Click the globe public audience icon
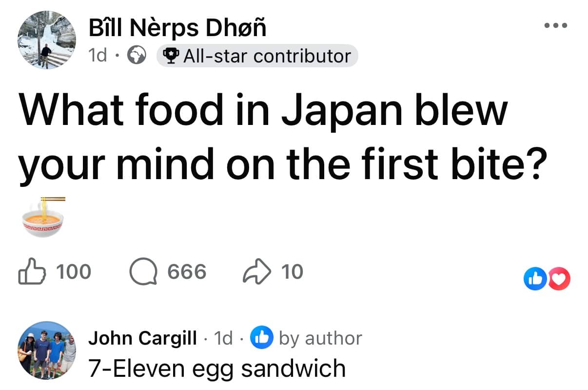 (137, 56)
